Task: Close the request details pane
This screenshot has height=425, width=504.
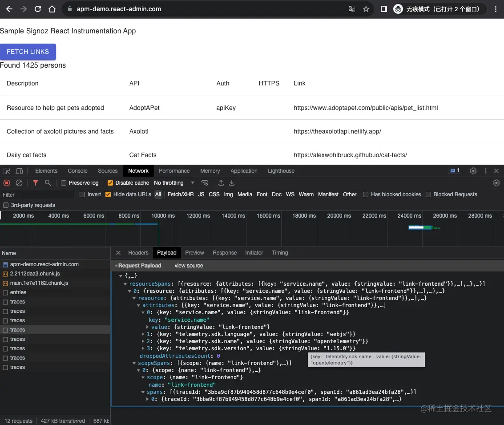Action: pyautogui.click(x=118, y=253)
